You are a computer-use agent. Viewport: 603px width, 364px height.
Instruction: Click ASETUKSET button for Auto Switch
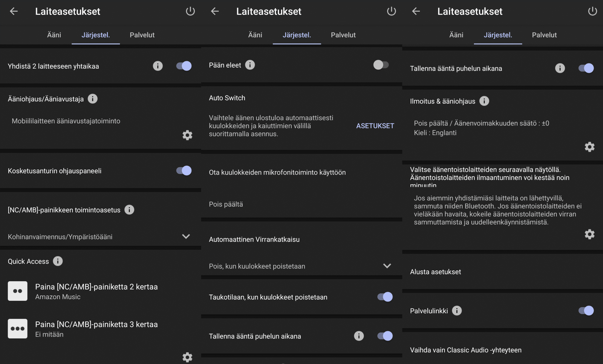[375, 126]
